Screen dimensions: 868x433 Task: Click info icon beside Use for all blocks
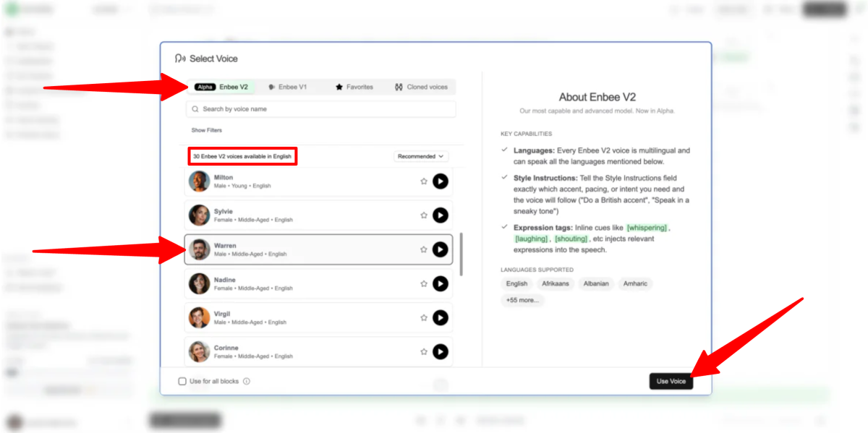point(247,381)
